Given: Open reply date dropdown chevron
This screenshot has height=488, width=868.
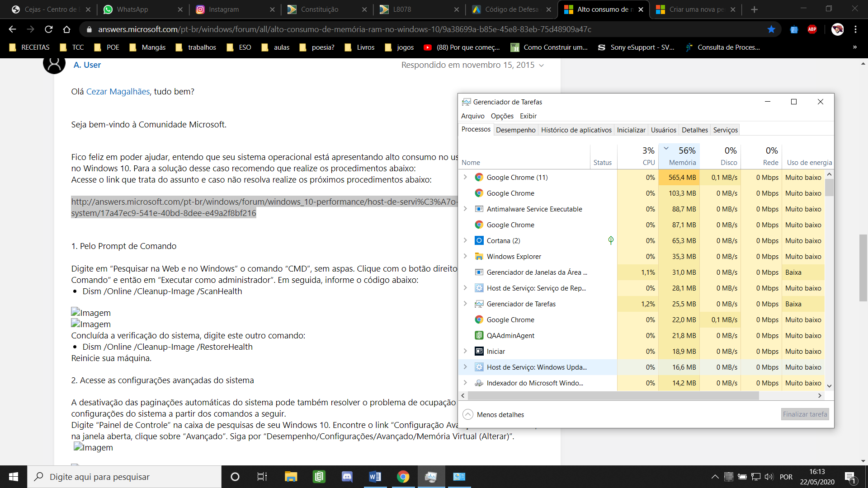Looking at the screenshot, I should (542, 66).
